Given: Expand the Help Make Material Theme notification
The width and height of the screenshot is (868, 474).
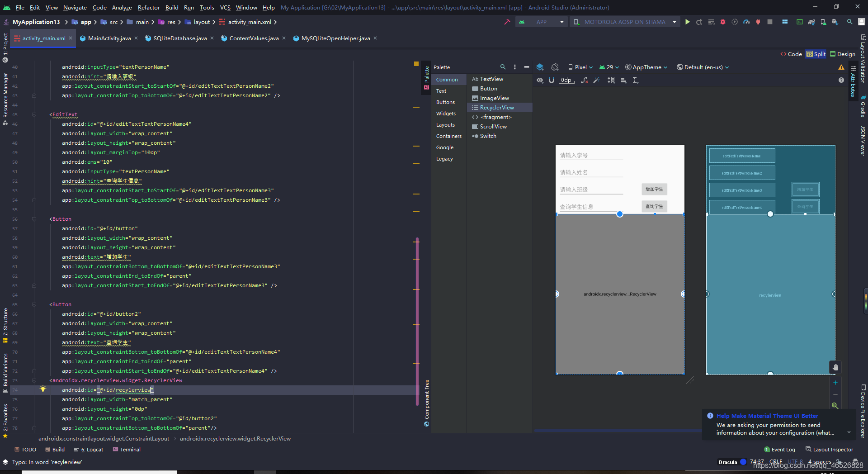Looking at the screenshot, I should tap(849, 432).
